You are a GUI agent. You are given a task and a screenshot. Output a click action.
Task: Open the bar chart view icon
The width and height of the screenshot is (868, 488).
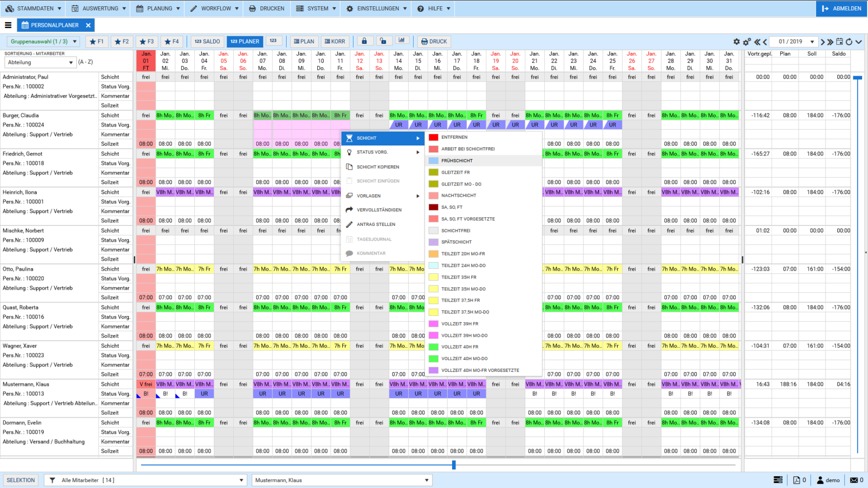(x=401, y=41)
